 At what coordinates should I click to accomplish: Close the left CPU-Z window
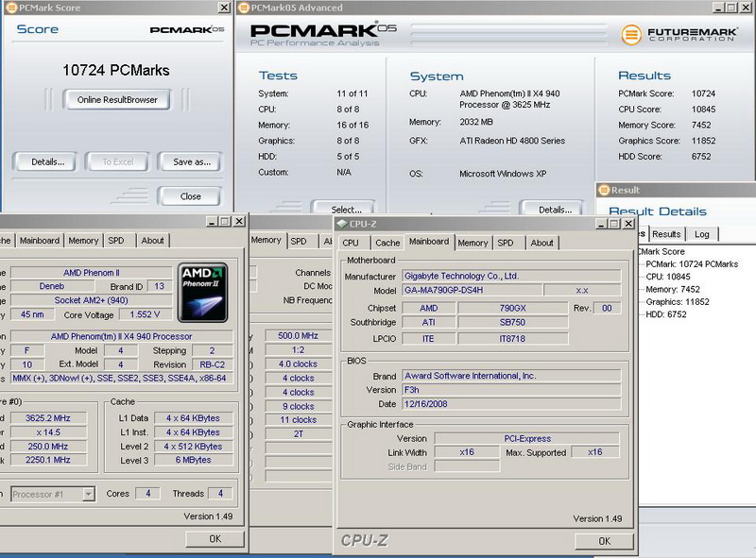pyautogui.click(x=239, y=221)
